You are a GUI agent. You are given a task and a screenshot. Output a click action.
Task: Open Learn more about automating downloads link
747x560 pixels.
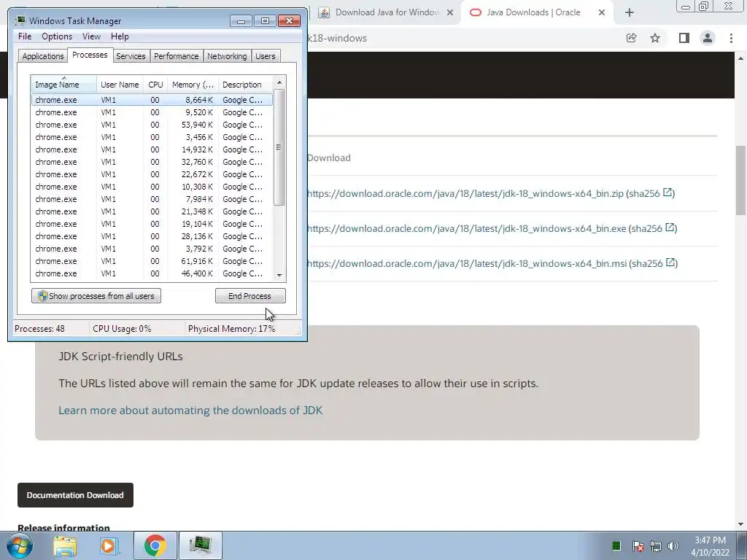[190, 411]
